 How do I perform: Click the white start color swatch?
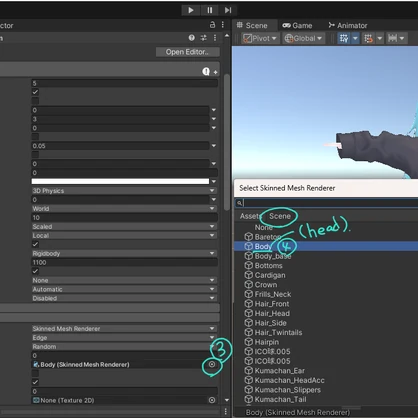120,181
